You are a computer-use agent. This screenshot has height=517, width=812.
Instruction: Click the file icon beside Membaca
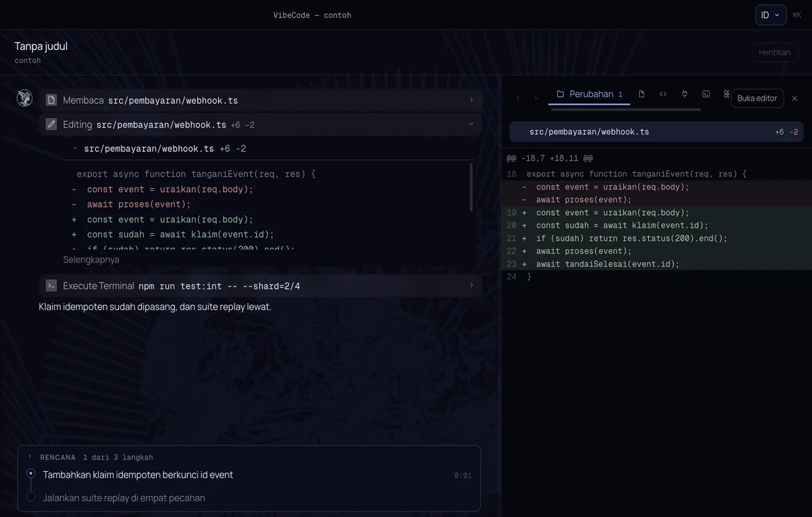coord(51,100)
